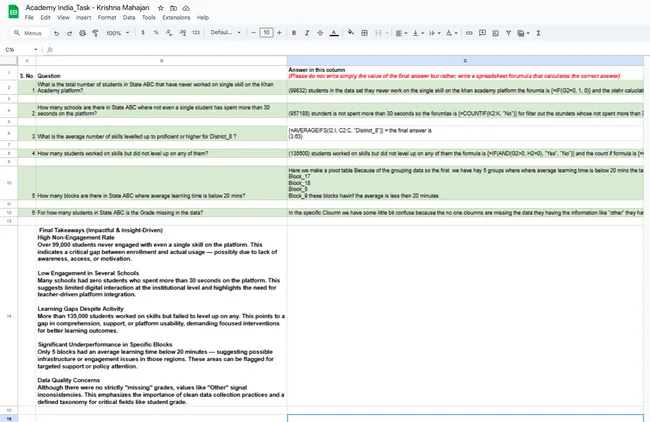Screen dimensions: 650x422
Task: Select the 'Answer in this column' cell
Action: pyautogui.click(x=465, y=73)
